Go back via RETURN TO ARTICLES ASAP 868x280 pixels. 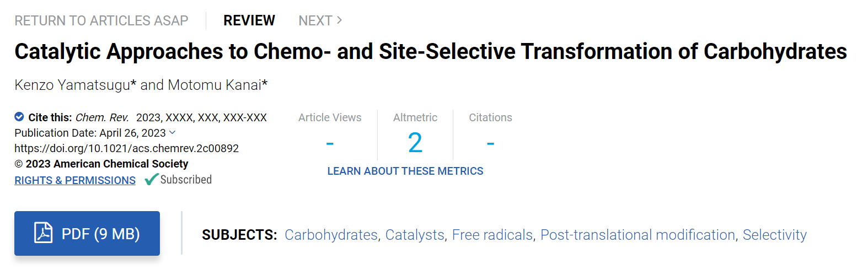point(101,21)
